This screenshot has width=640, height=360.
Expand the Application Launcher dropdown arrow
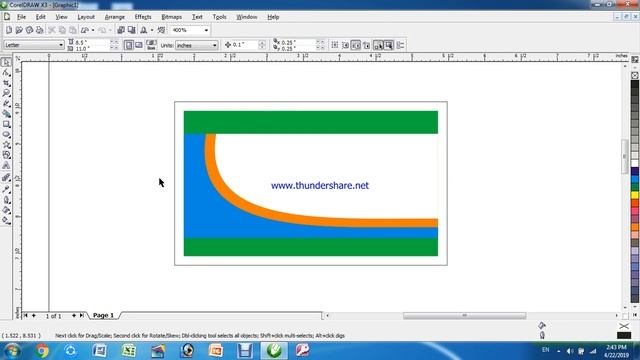[x=152, y=30]
